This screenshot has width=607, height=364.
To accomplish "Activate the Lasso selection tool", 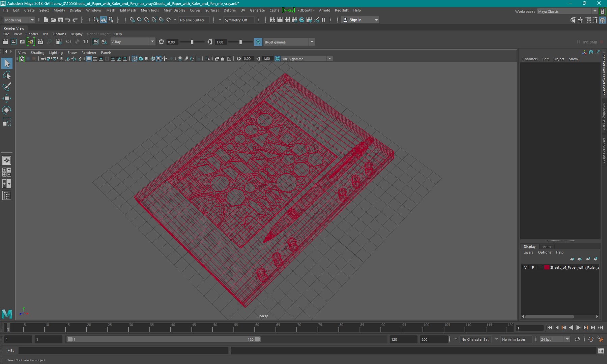I will [x=7, y=75].
